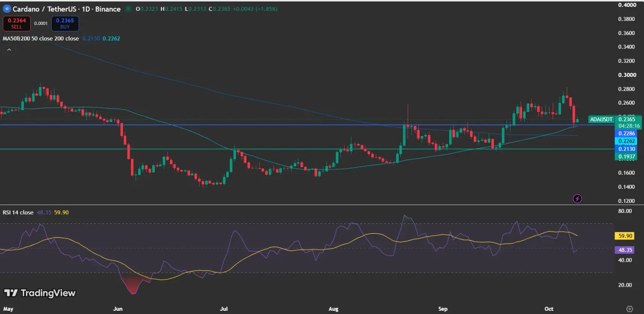Collapse the indicator legend chevron
The width and height of the screenshot is (644, 314).
[x=9, y=50]
